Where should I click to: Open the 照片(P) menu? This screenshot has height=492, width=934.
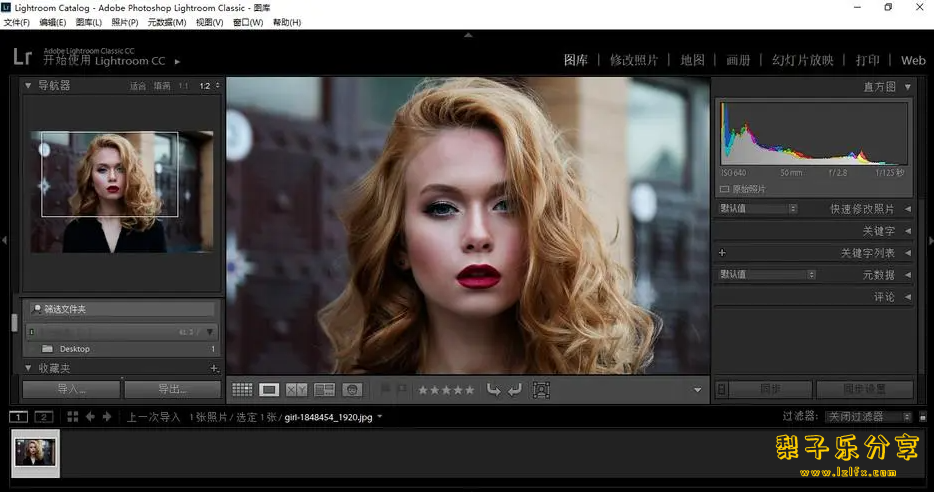pyautogui.click(x=124, y=23)
